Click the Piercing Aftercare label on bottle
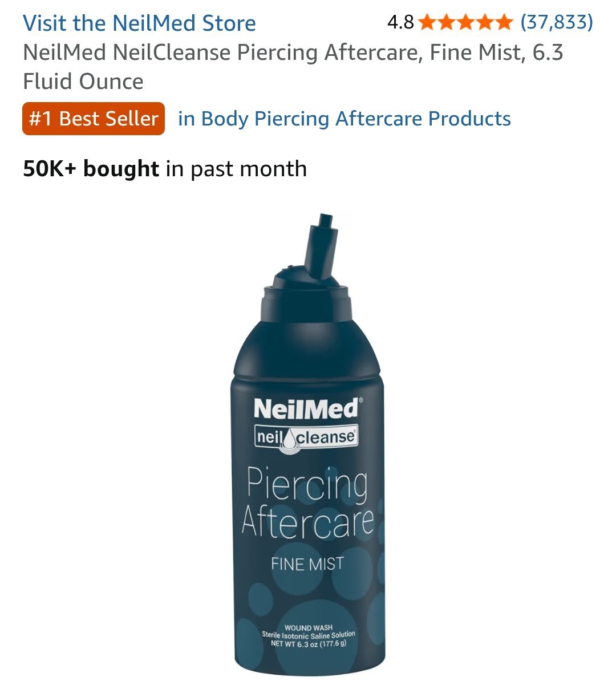This screenshot has height=693, width=616. click(x=307, y=503)
